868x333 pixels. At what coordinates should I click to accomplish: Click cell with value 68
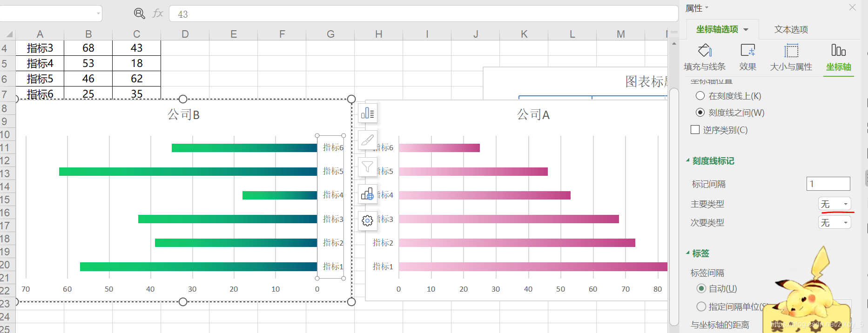88,48
